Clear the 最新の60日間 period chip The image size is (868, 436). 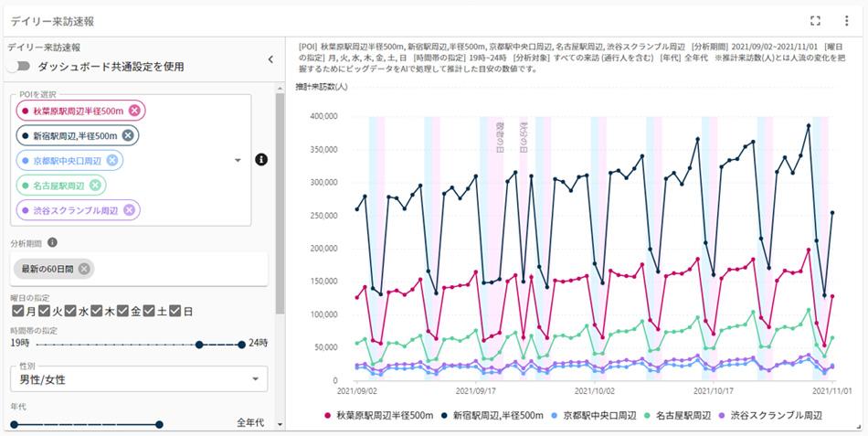[84, 269]
